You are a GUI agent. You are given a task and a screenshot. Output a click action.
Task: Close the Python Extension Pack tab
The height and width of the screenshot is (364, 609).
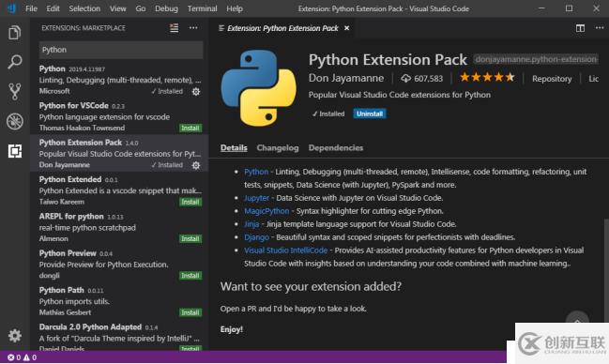[346, 28]
